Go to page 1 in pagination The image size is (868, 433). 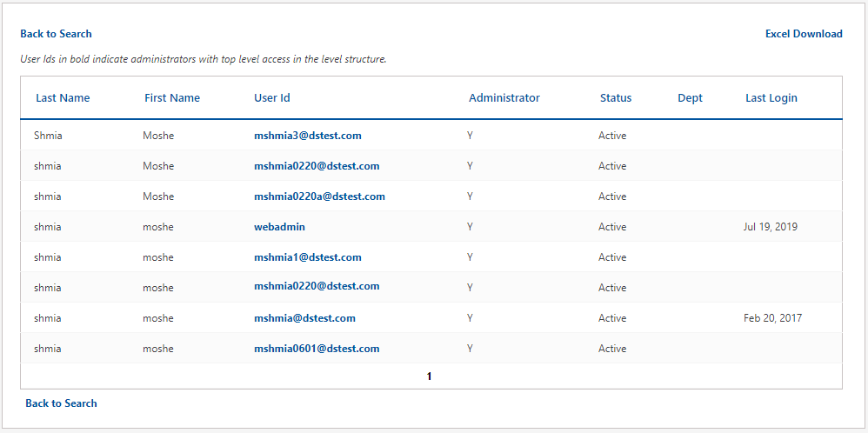[430, 376]
